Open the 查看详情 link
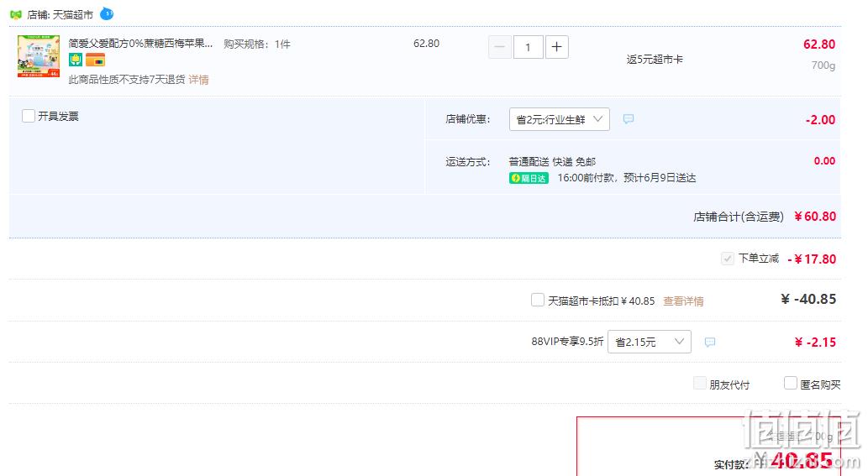Viewport: 868px width, 476px height. [683, 301]
